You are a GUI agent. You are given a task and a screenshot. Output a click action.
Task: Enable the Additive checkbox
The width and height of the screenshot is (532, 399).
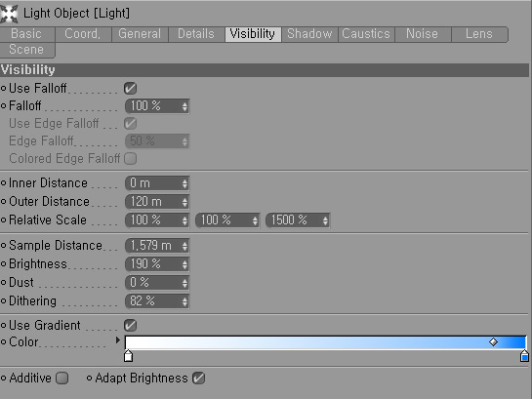[x=62, y=378]
